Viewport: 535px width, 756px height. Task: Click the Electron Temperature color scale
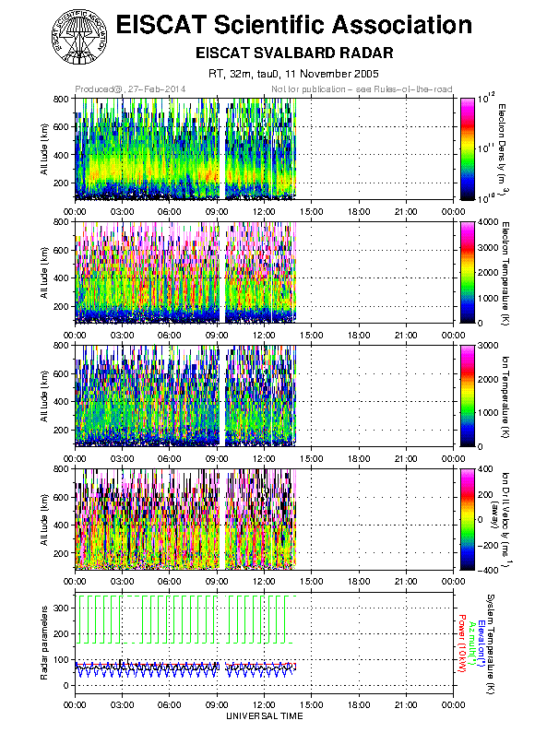pos(468,272)
